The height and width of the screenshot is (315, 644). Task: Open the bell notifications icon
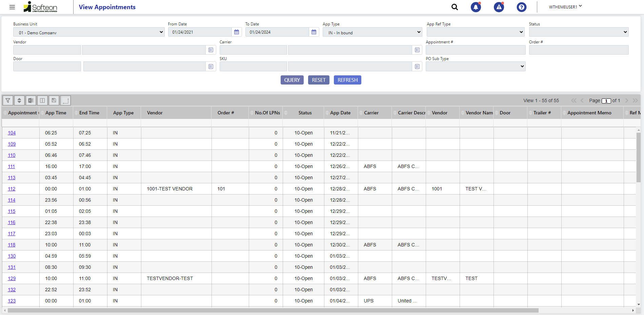pyautogui.click(x=476, y=7)
